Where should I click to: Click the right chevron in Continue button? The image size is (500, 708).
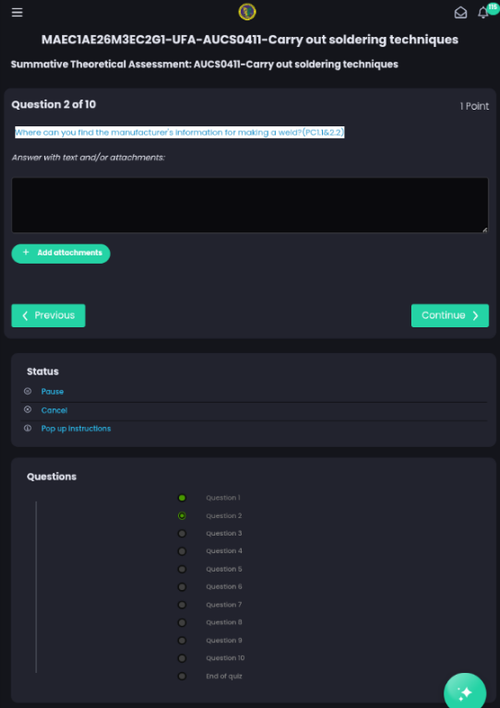tap(475, 315)
